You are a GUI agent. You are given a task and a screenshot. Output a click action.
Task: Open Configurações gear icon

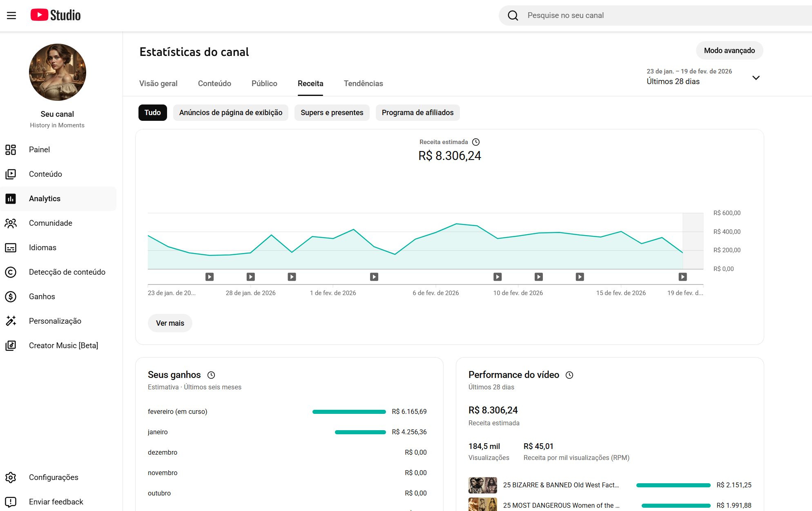[11, 478]
